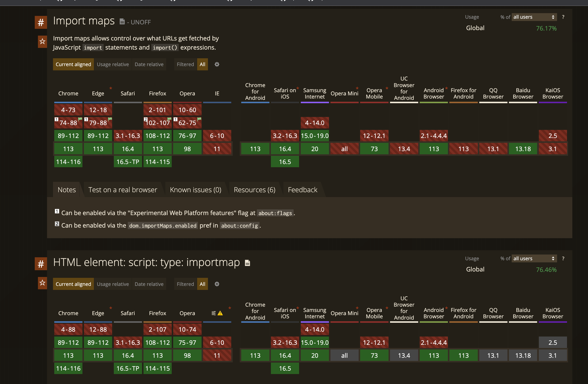Toggle Usage relative view for Import maps
588x384 pixels.
pyautogui.click(x=113, y=64)
